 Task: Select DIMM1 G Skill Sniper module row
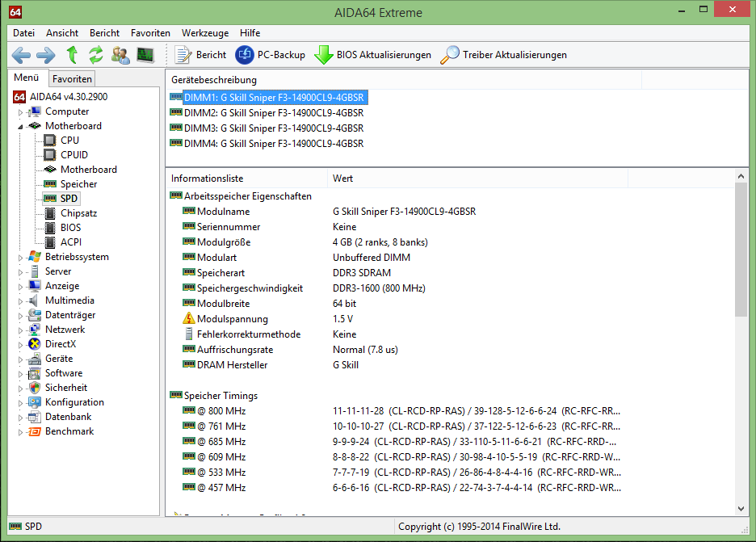click(x=268, y=98)
